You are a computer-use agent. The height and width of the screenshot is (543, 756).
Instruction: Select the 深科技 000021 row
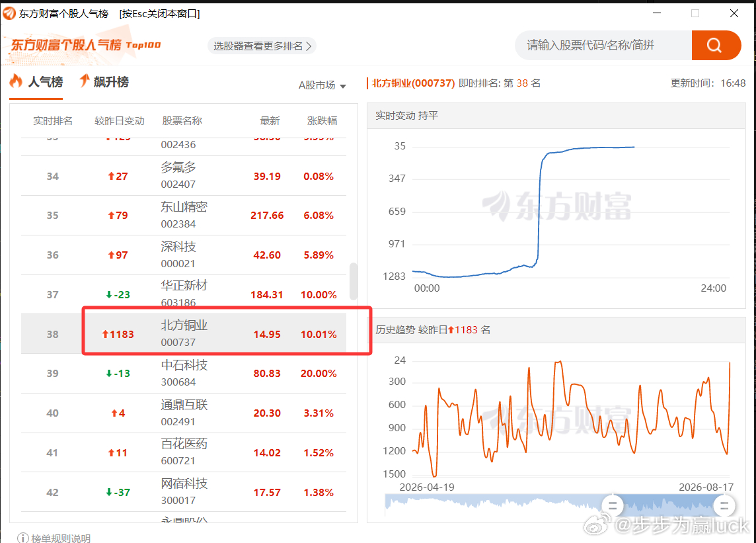184,255
